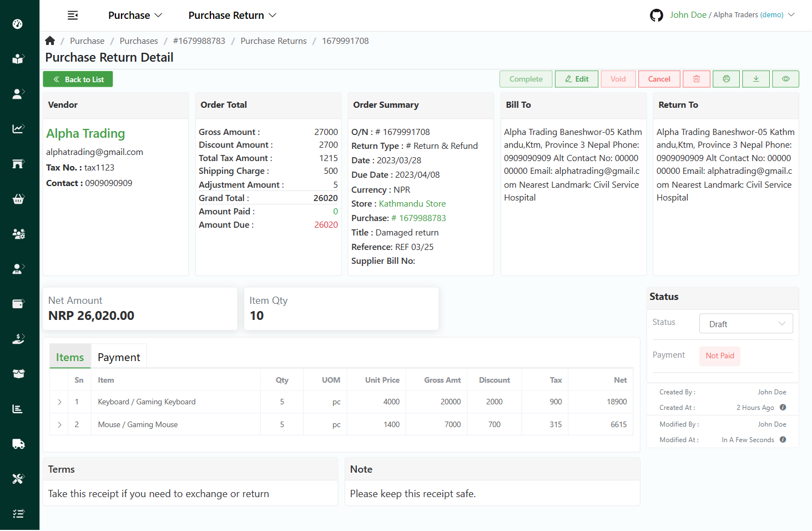Screen dimensions: 812x531
Task: Open the Alpha Trading vendor link
Action: tap(85, 133)
